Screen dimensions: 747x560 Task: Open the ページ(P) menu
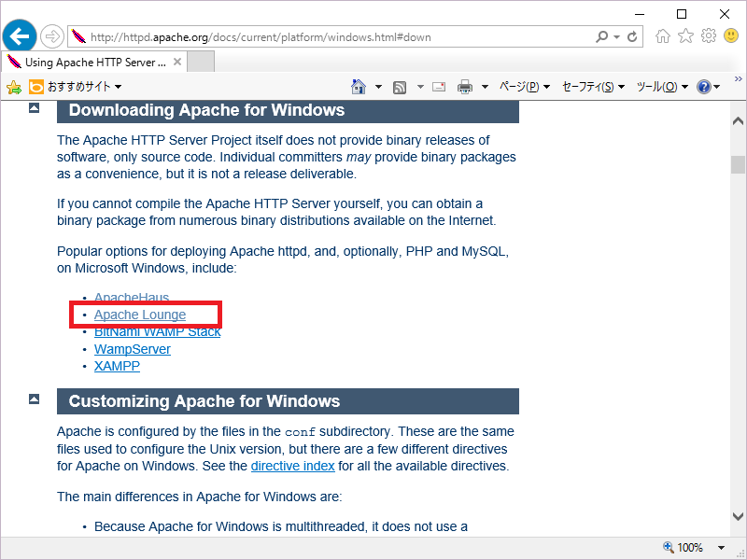click(525, 87)
